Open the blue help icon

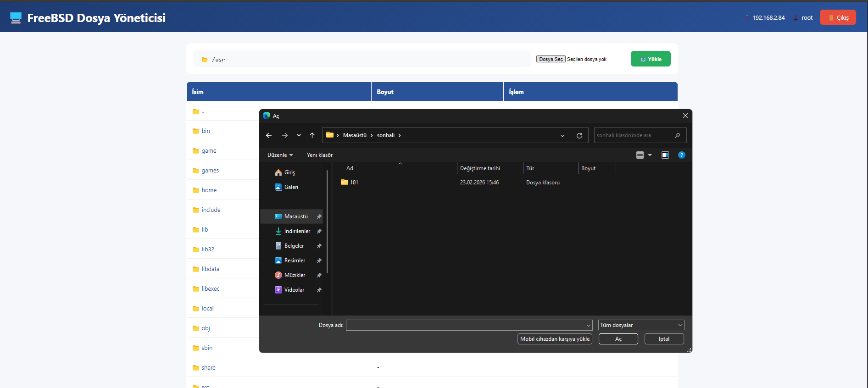tap(682, 155)
